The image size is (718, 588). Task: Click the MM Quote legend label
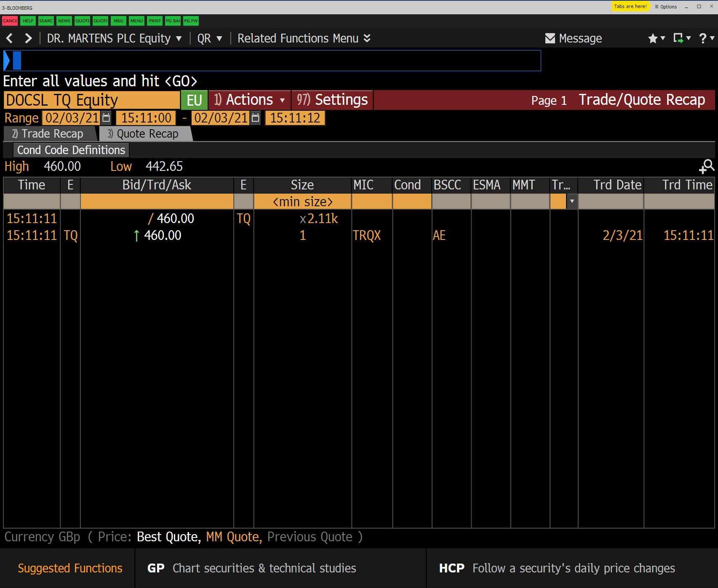click(x=234, y=537)
